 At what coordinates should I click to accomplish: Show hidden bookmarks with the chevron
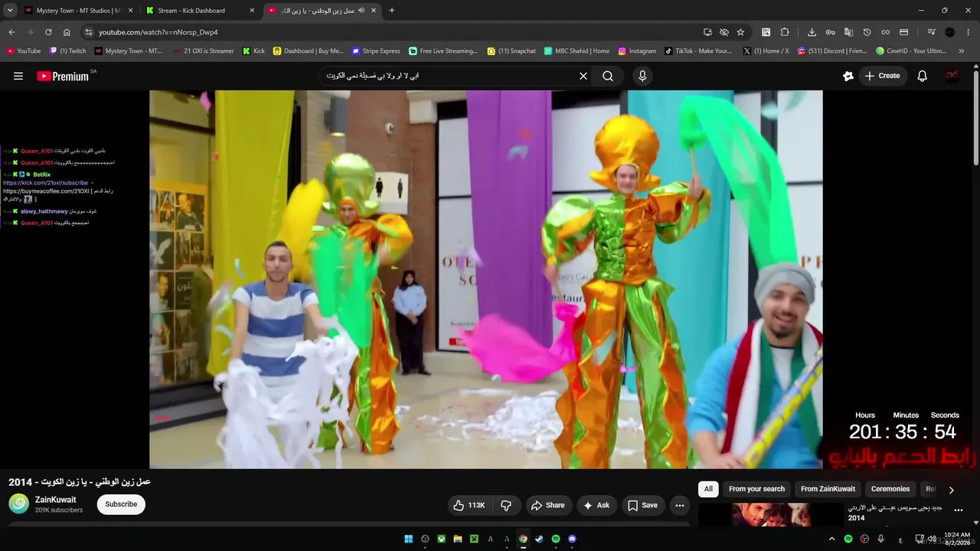click(x=962, y=51)
